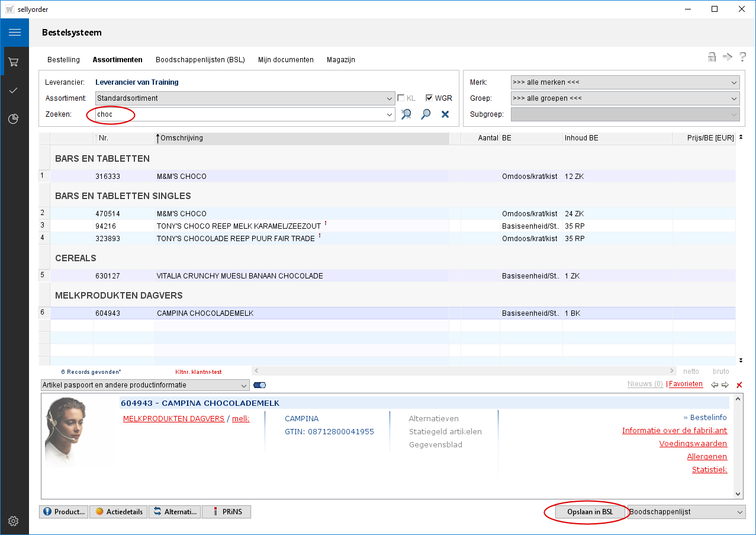Uncheck the WGR checkbox
The width and height of the screenshot is (756, 535).
click(x=429, y=98)
